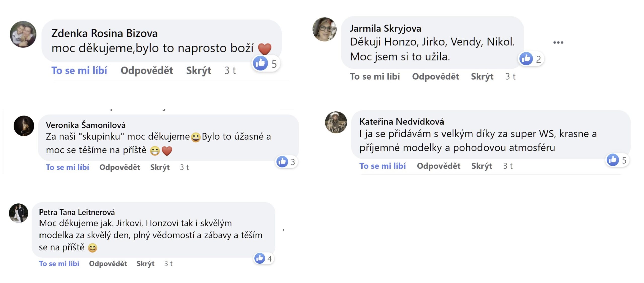Reply to Veronika's comment via Odpovědět
This screenshot has height=283, width=644.
coord(120,167)
